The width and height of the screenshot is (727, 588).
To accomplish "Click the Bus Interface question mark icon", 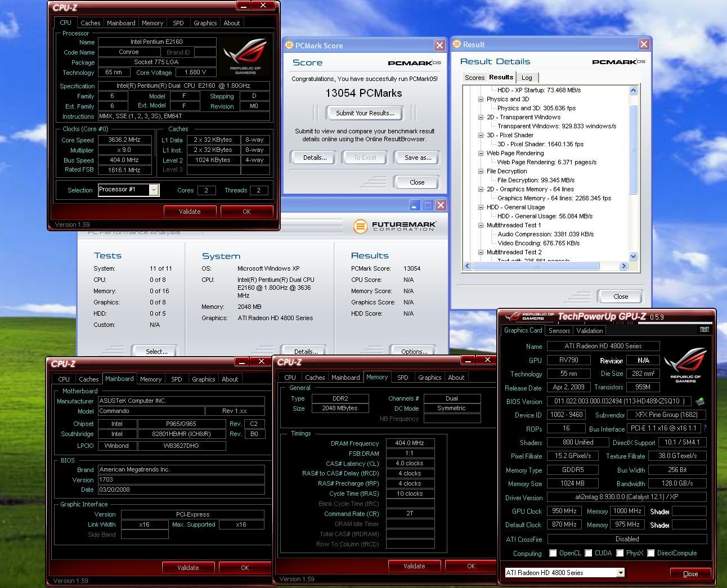I will coord(704,429).
